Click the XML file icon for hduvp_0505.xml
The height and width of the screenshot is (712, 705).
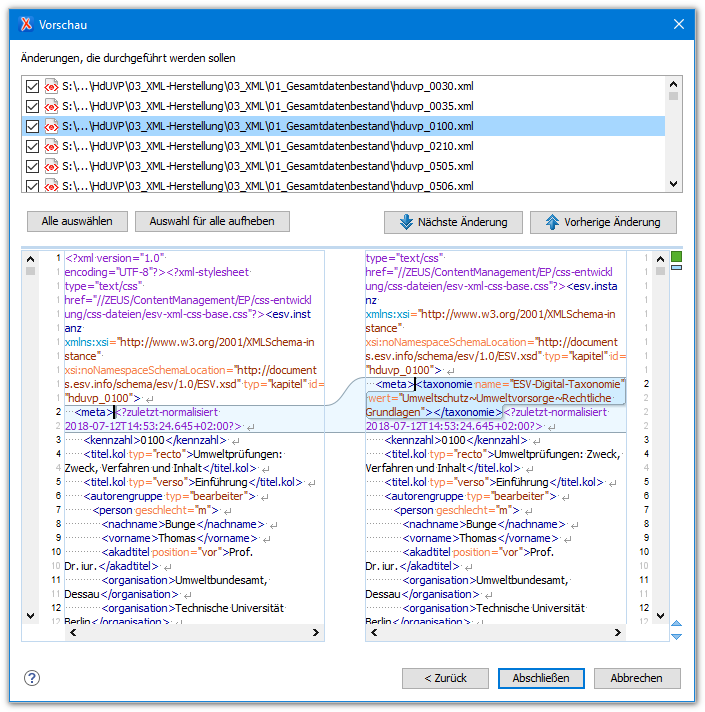[50, 167]
